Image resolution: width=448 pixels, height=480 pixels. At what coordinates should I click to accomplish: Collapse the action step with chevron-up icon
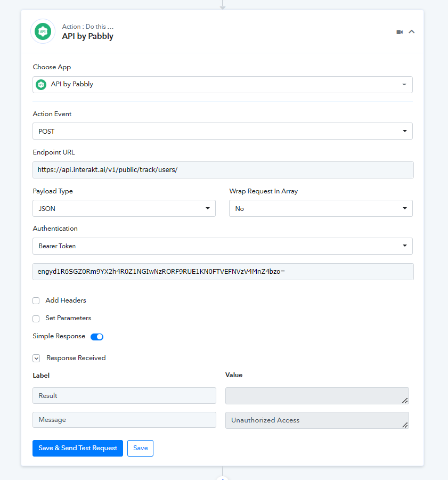pos(412,31)
